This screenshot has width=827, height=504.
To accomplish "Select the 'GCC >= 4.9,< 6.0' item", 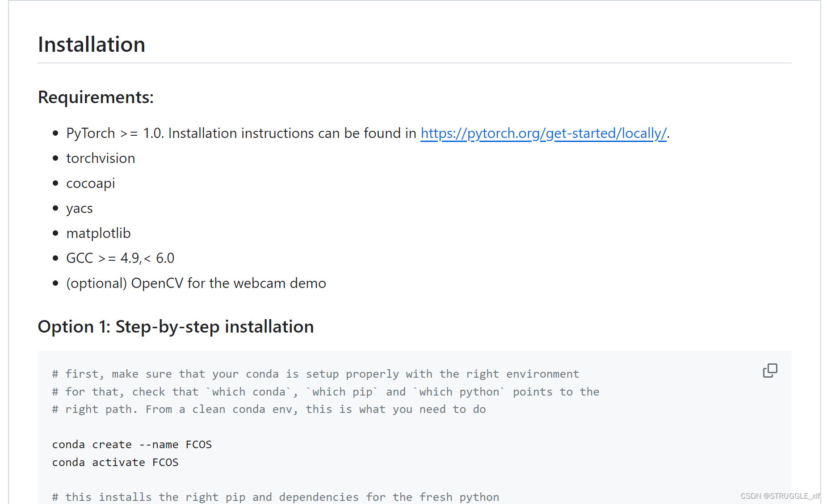I will pyautogui.click(x=120, y=258).
